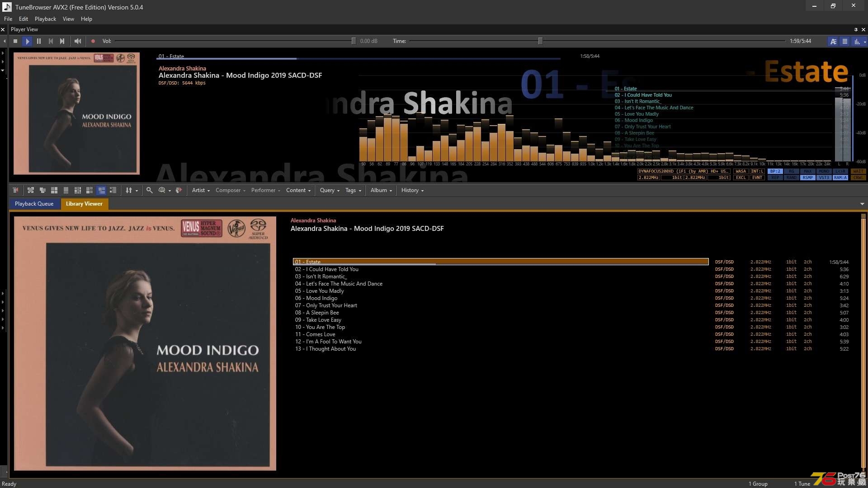This screenshot has width=868, height=488.
Task: Open the Edit menu
Action: point(24,19)
